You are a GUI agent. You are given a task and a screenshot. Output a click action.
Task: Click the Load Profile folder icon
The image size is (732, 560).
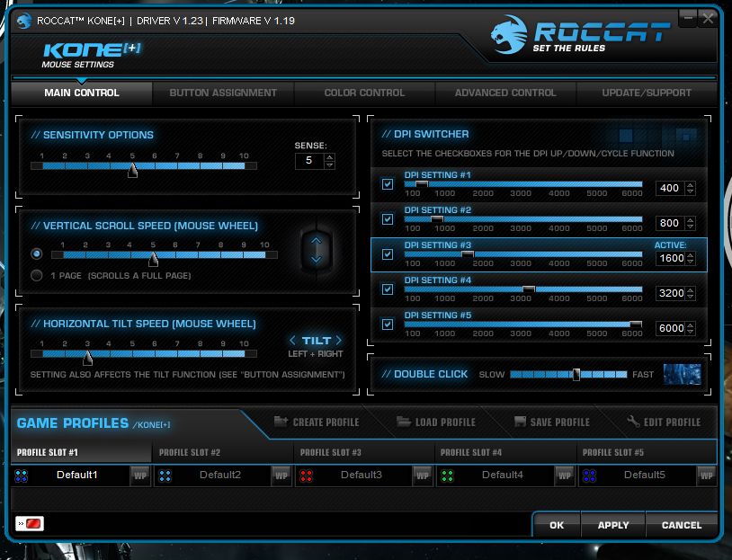coord(404,422)
